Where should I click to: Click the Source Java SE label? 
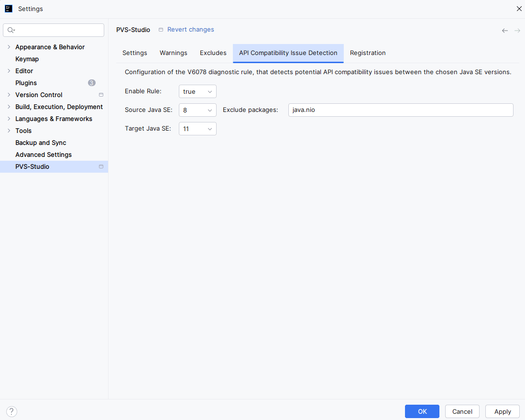(149, 110)
